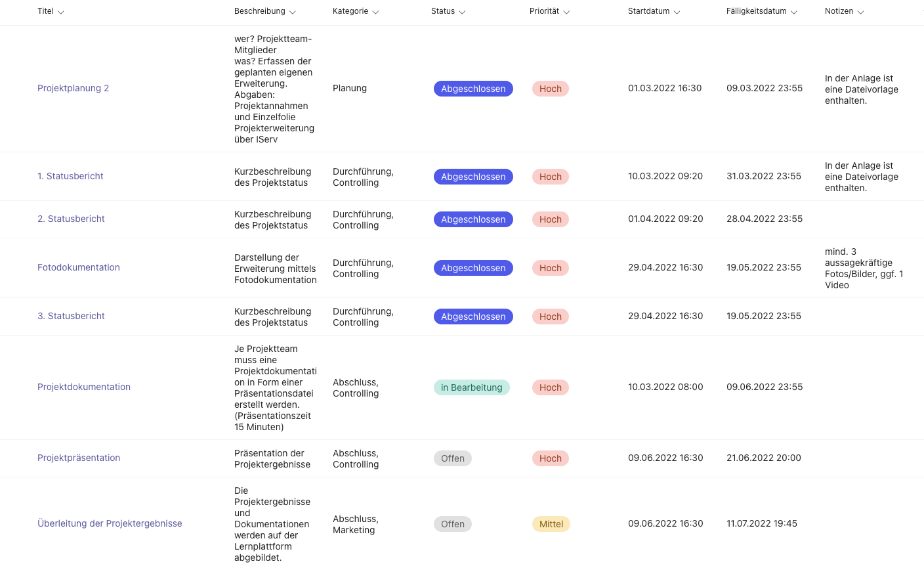The height and width of the screenshot is (568, 924).
Task: Click the Offen badge for Projektpräsentation
Action: (x=452, y=458)
